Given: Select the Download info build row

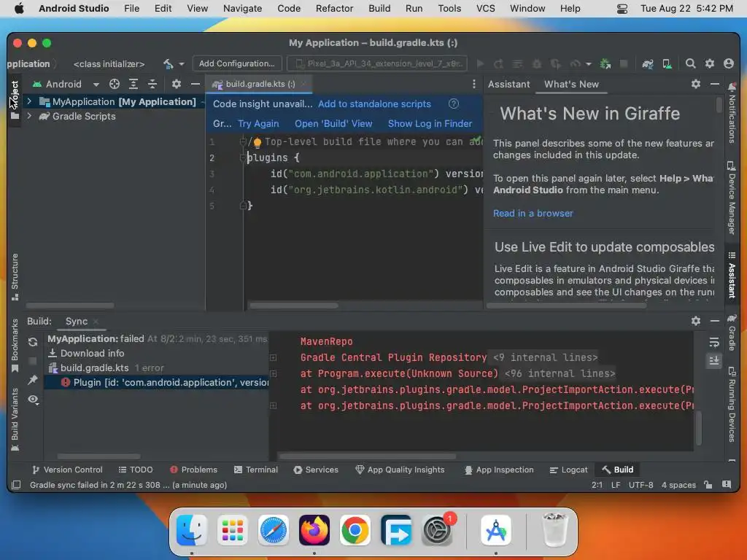Looking at the screenshot, I should pos(158,354).
